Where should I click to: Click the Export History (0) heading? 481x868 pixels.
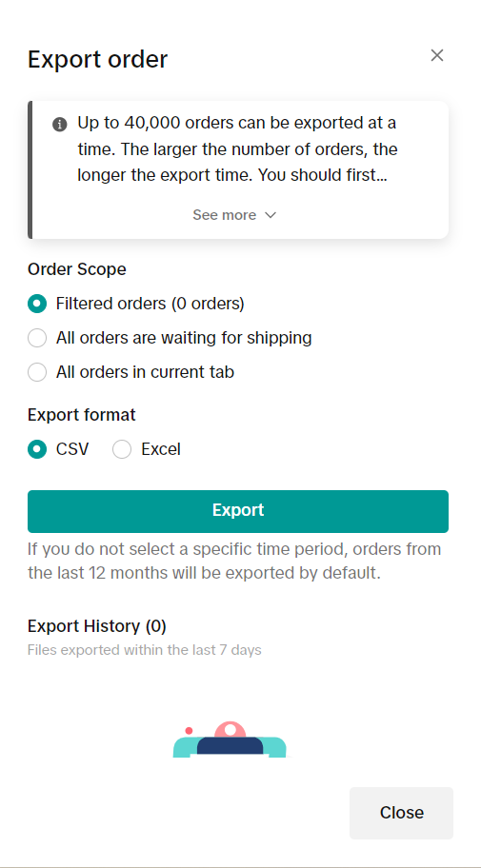(97, 626)
